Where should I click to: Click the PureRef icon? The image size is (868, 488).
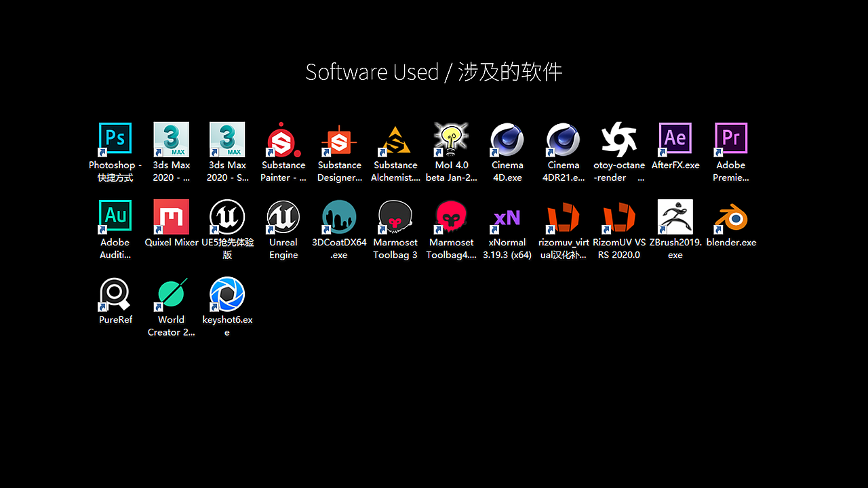click(115, 293)
